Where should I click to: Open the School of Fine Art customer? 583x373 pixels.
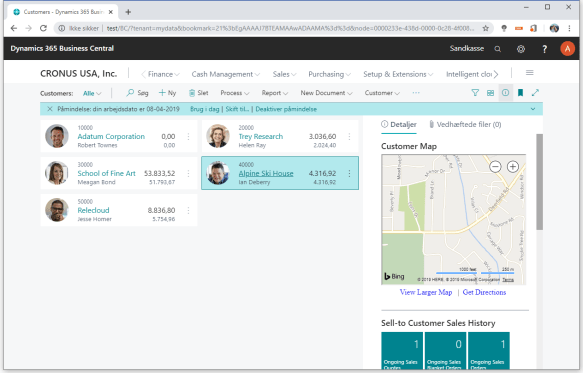pos(106,173)
